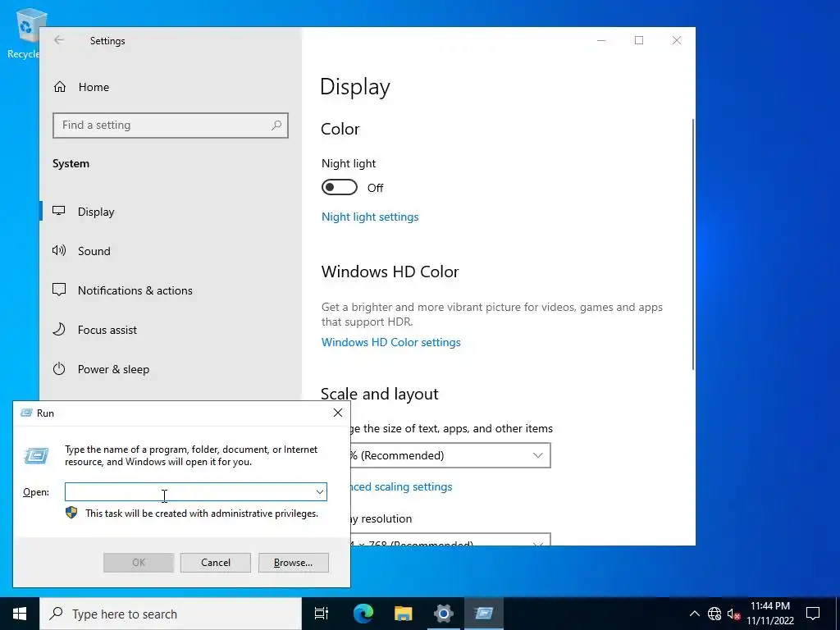Image resolution: width=840 pixels, height=630 pixels.
Task: Open the Display resolution dropdown
Action: 450,540
